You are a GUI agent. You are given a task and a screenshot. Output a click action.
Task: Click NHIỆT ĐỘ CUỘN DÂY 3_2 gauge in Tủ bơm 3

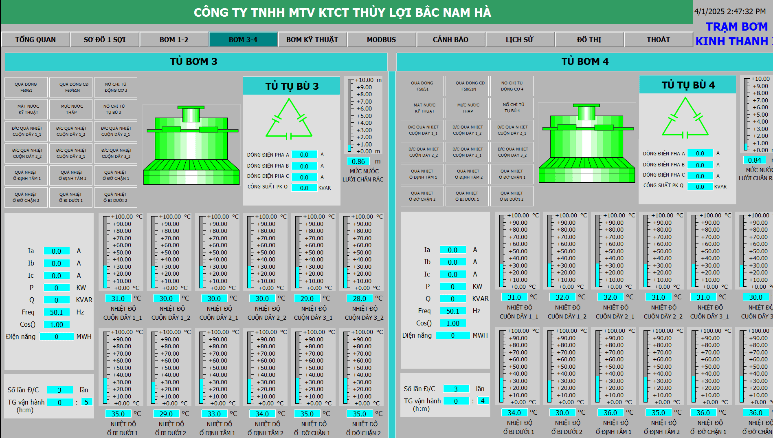point(362,252)
